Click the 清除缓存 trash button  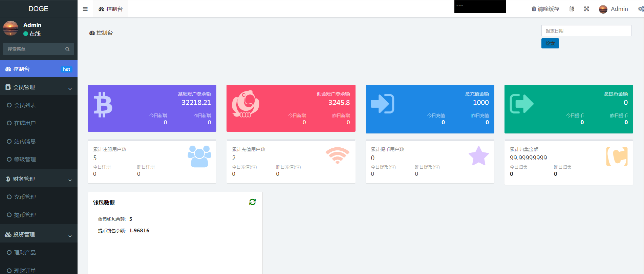pos(545,9)
